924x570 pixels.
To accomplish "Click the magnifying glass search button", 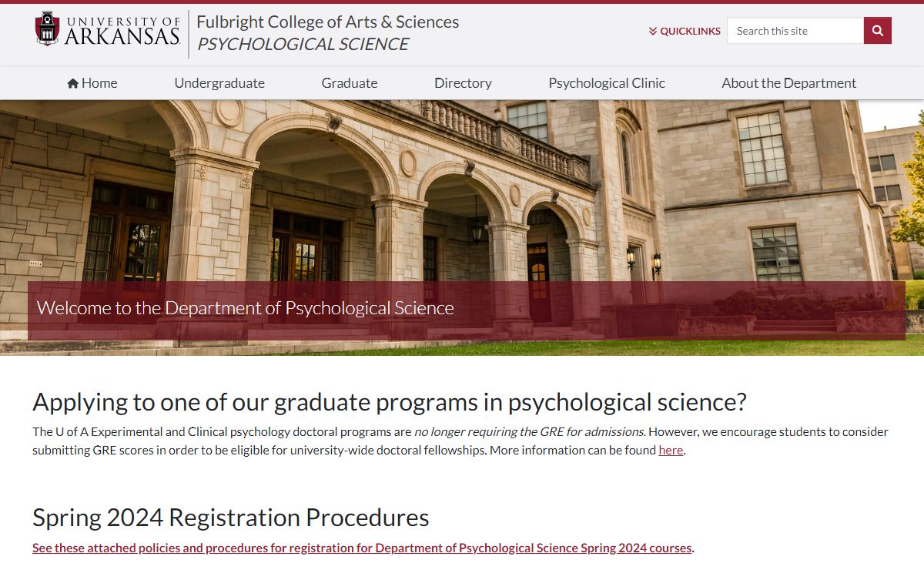I will (878, 31).
